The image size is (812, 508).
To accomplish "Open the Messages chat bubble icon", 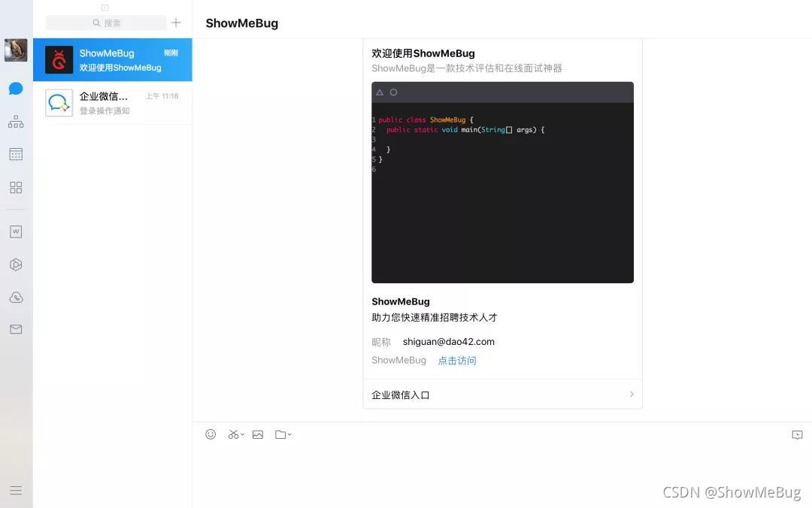I will pyautogui.click(x=16, y=89).
